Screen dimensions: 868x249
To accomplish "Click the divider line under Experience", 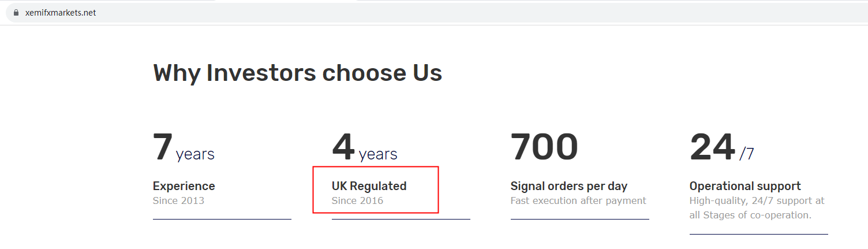I will tap(222, 219).
